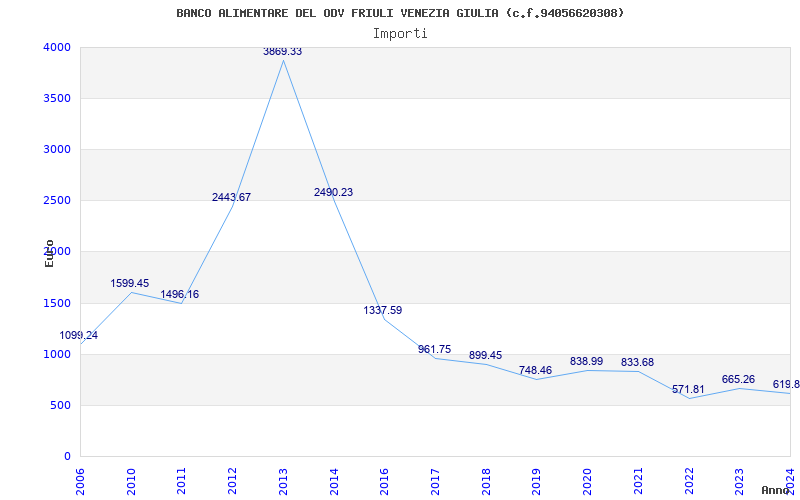
Task: Select the x-axis year 2022
Action: click(x=689, y=481)
